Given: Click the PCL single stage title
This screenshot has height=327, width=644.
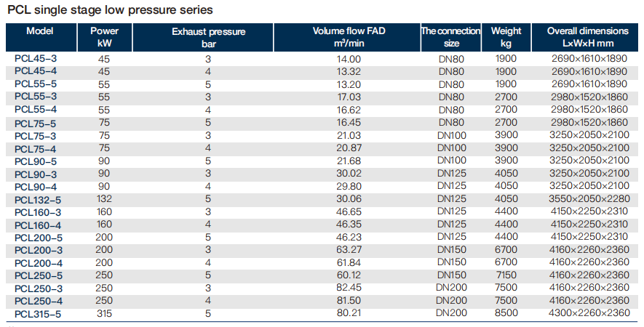Looking at the screenshot, I should pos(110,10).
